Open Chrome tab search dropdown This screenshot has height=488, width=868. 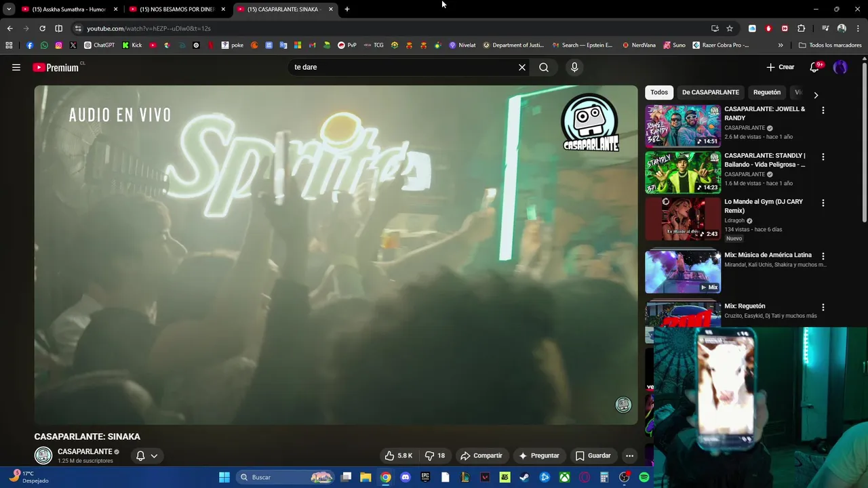(9, 9)
